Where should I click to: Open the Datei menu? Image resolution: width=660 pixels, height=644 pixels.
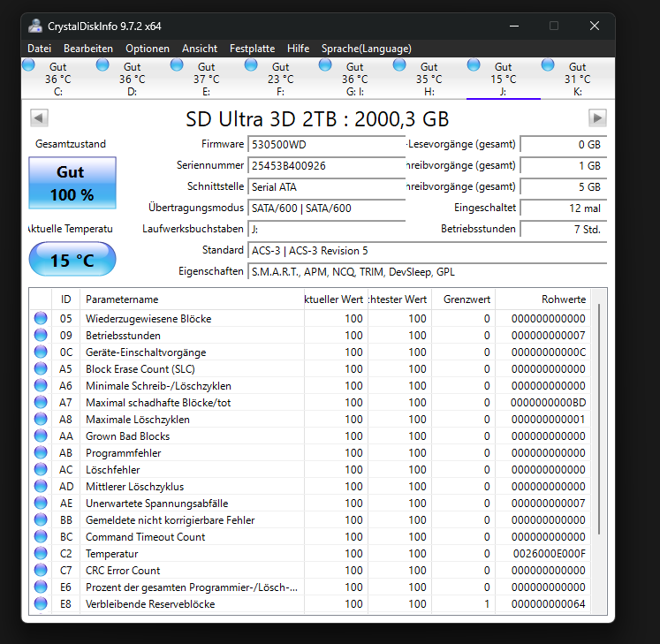tap(39, 49)
